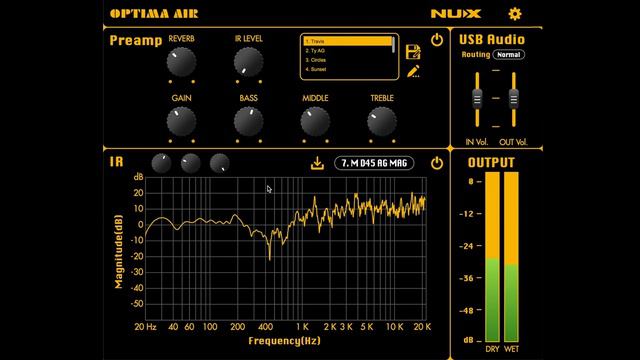Click the IR LEVEL knob

pos(248,62)
